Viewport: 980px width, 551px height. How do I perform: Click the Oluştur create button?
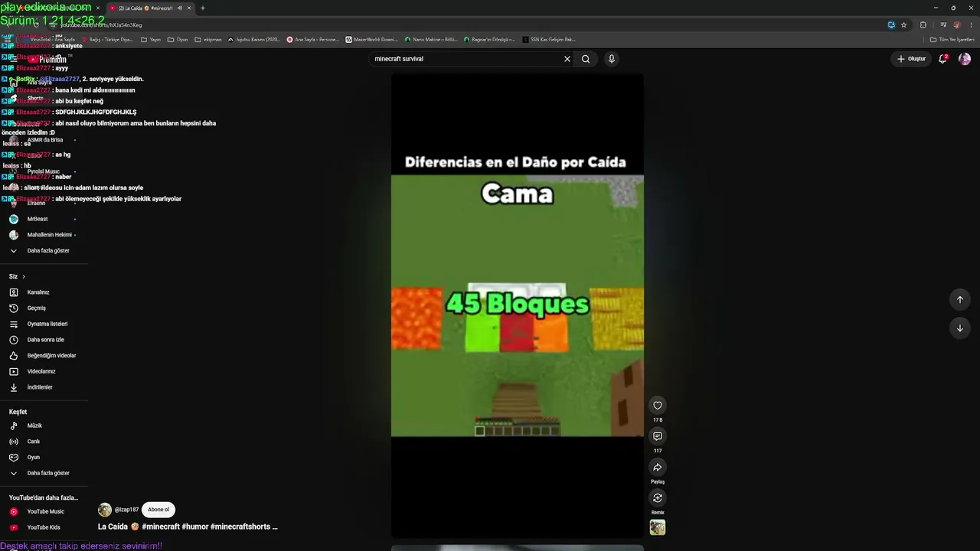911,59
